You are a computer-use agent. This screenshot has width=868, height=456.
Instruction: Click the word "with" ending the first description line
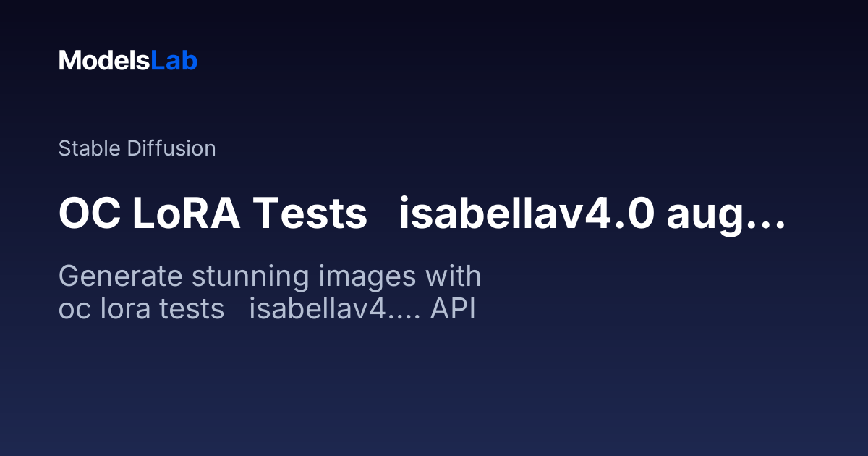click(x=453, y=276)
